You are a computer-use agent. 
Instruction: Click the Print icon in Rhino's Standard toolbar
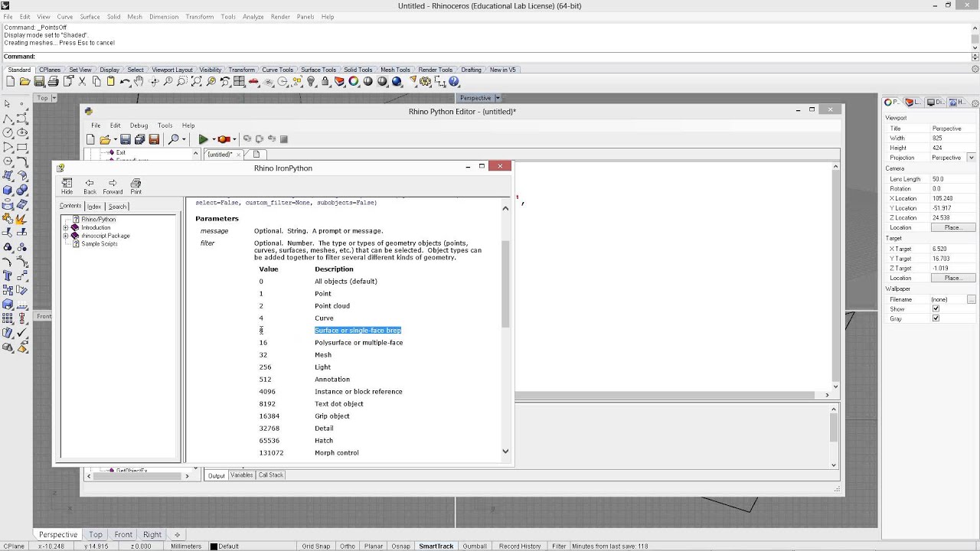[x=53, y=81]
